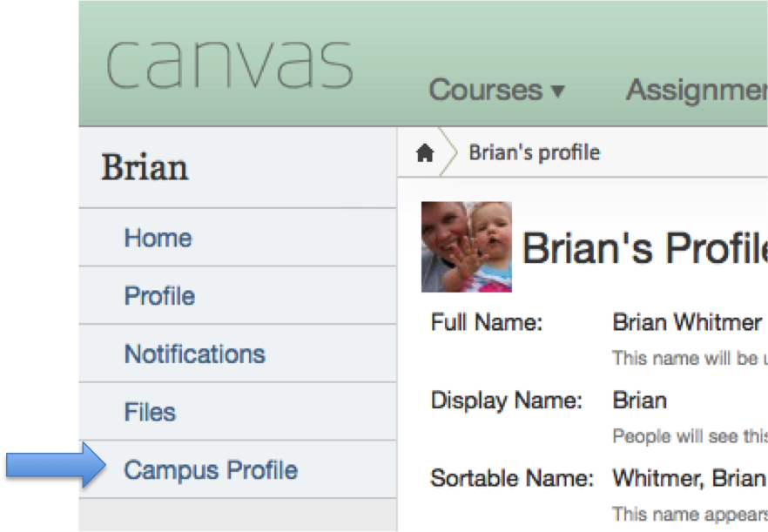Click the Full Name label

tap(486, 322)
